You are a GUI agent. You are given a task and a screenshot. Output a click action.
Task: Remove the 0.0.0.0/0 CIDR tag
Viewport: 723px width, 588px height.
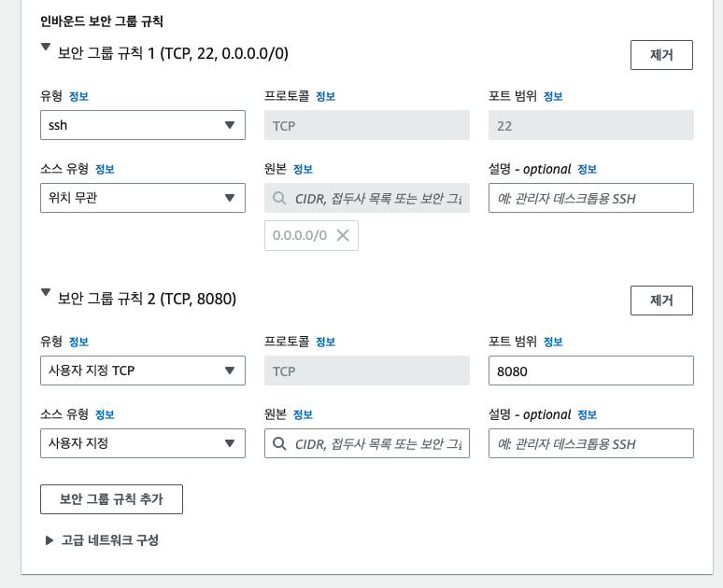point(343,235)
